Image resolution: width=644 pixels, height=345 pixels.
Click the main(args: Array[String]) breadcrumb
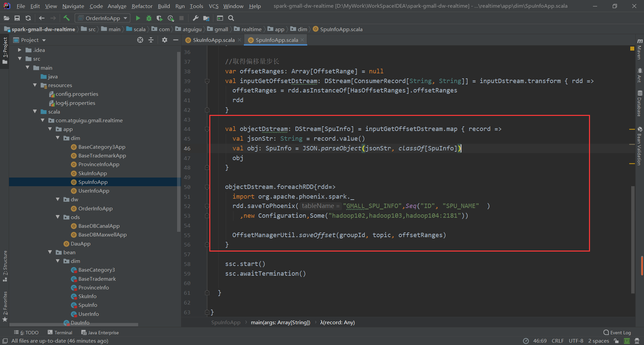click(x=280, y=322)
